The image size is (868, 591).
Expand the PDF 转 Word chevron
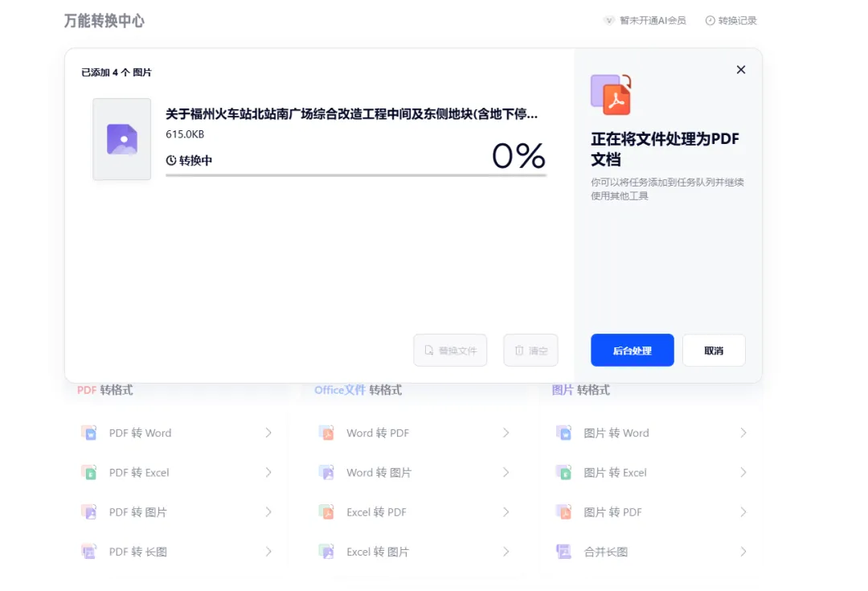pos(268,433)
